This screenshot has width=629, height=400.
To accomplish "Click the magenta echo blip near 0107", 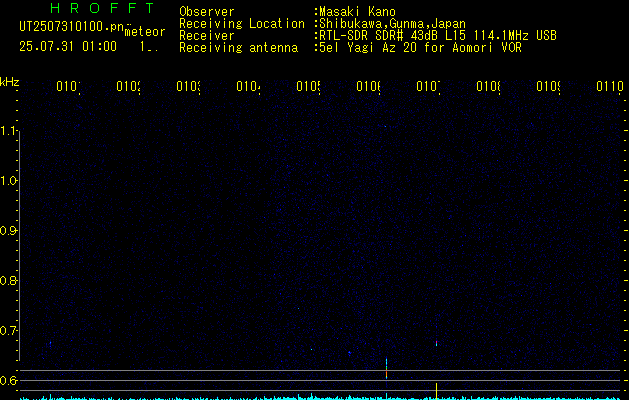I will [x=436, y=343].
